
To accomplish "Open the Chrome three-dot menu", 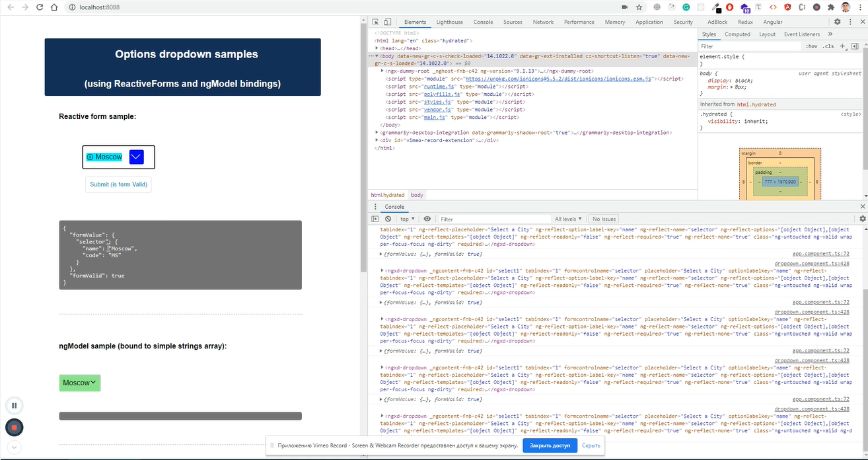I will click(x=861, y=7).
